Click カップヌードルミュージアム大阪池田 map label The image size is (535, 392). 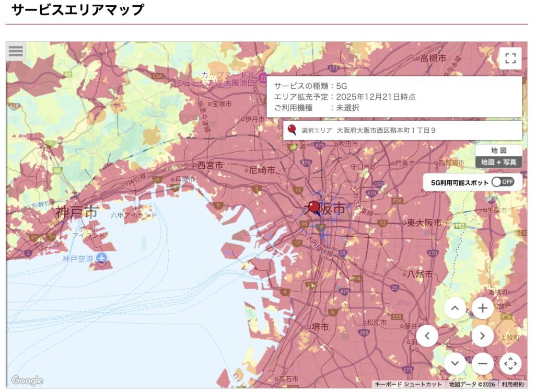[x=215, y=79]
